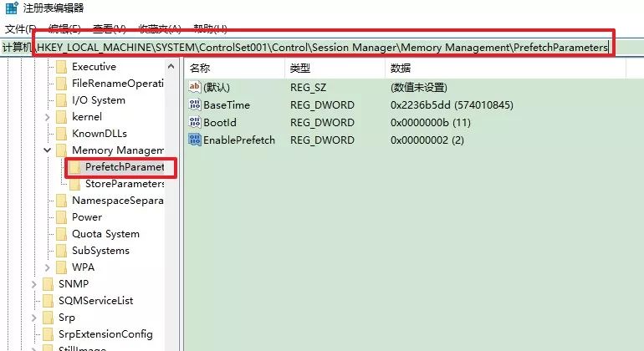Select the default string value icon
Image resolution: width=644 pixels, height=351 pixels.
pyautogui.click(x=195, y=87)
